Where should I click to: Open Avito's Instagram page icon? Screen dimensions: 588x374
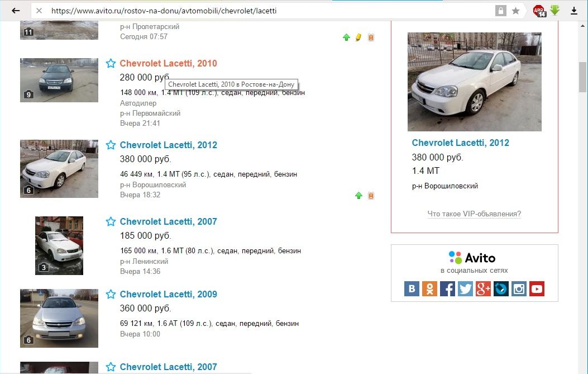(519, 289)
